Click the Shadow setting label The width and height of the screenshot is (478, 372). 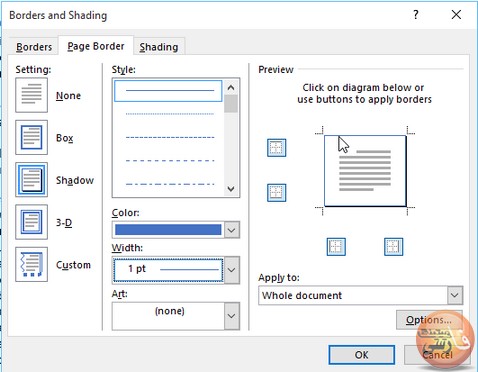coord(75,180)
